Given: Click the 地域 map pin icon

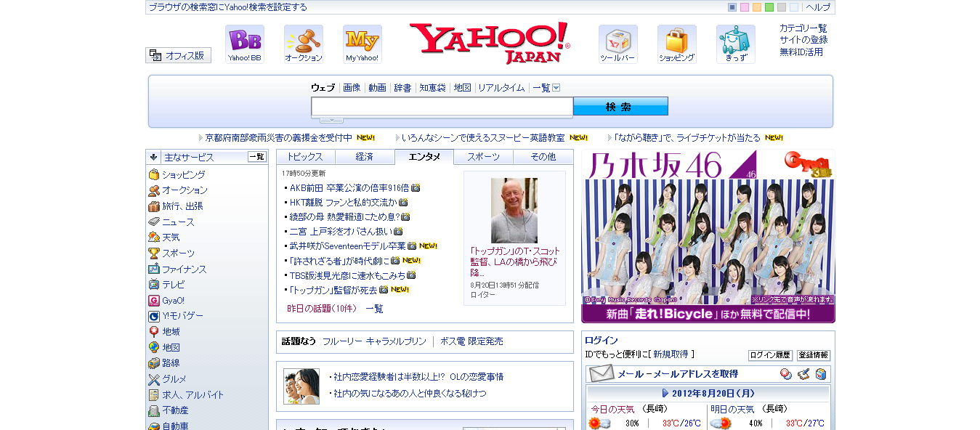Looking at the screenshot, I should click(154, 332).
